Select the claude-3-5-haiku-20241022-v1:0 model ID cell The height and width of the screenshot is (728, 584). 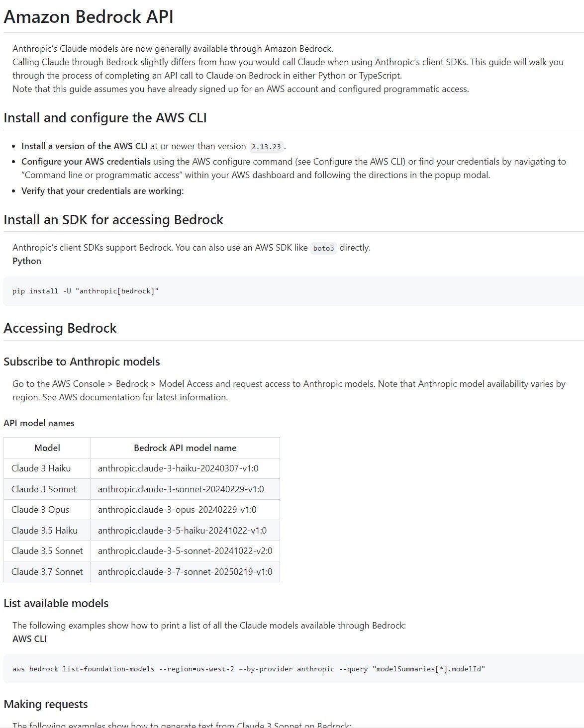point(182,531)
